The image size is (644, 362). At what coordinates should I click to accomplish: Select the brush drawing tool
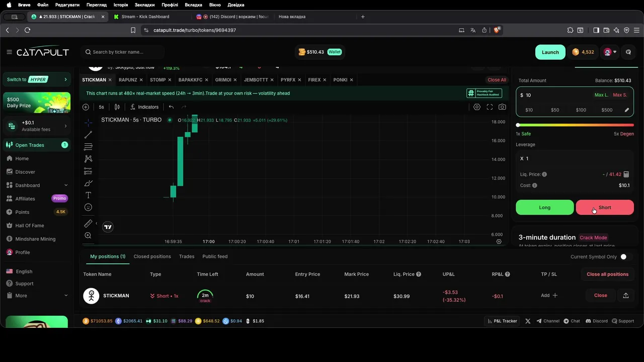tap(88, 183)
